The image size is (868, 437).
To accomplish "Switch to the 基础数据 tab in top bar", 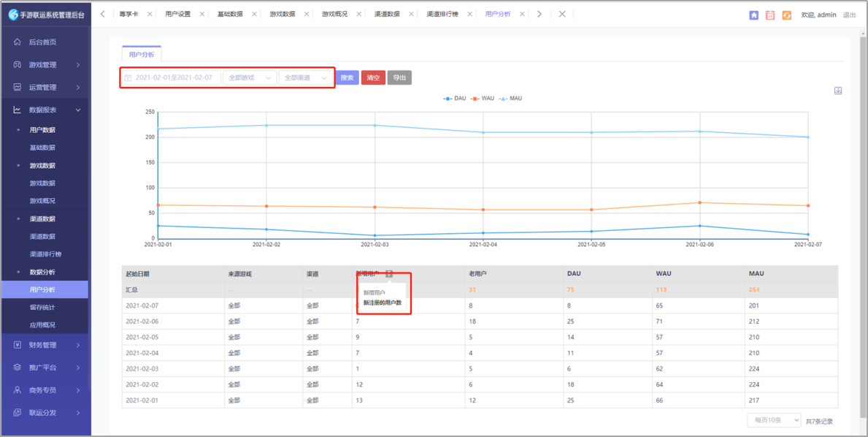I will [230, 15].
